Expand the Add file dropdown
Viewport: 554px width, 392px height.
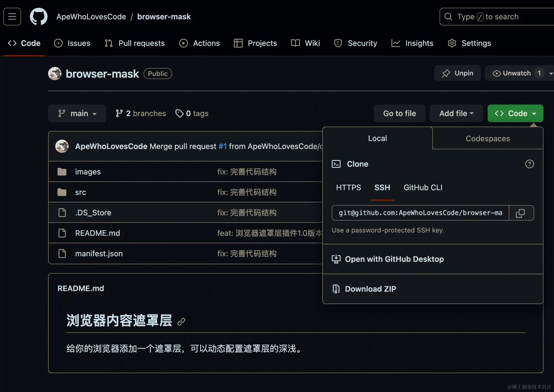click(456, 113)
